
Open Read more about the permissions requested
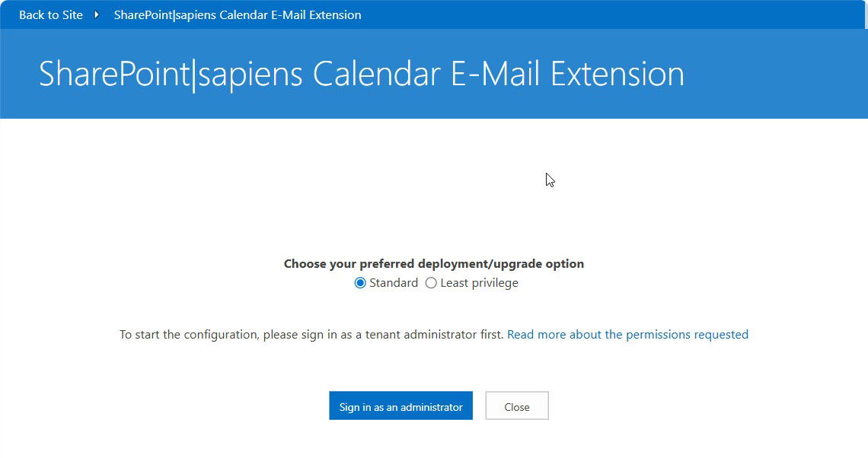pyautogui.click(x=627, y=335)
